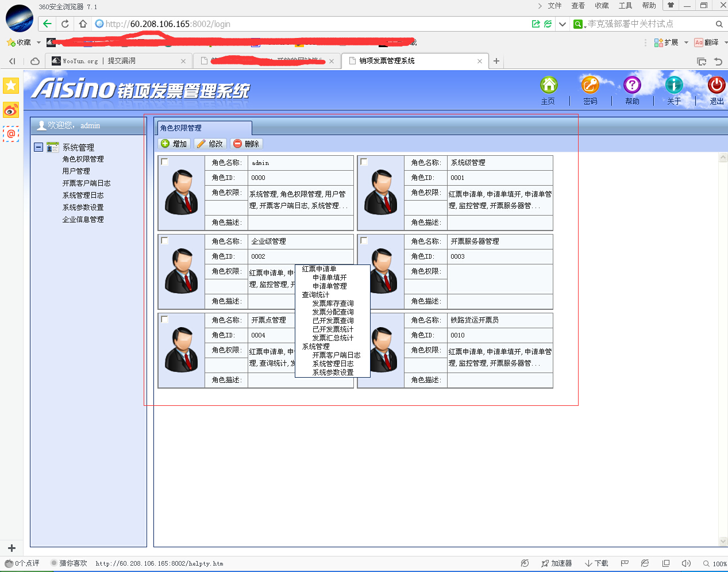The height and width of the screenshot is (572, 728).
Task: Open the mail @ sidebar icon
Action: [11, 133]
